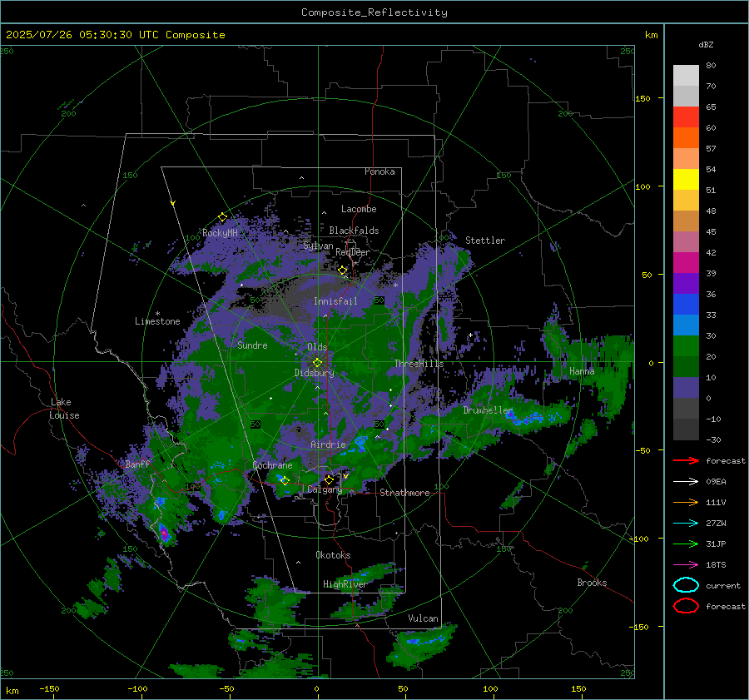Select the 0 dBZ purple color swatch
The width and height of the screenshot is (749, 700).
click(x=686, y=388)
